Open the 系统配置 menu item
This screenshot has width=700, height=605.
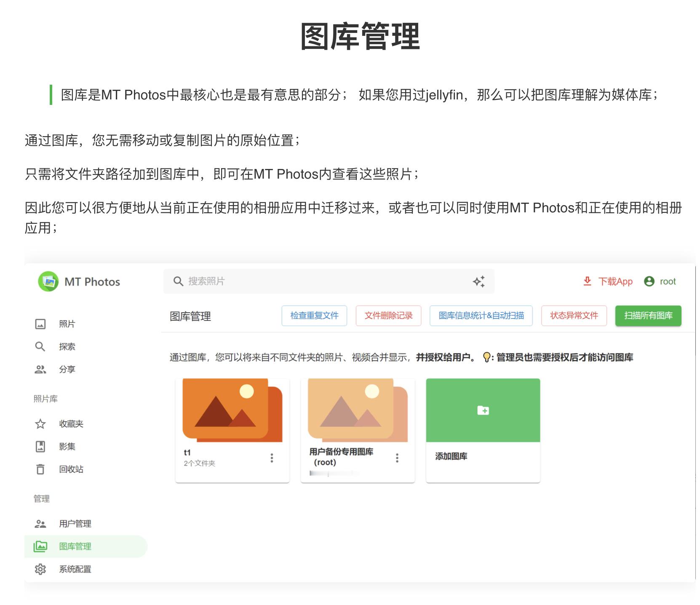86,569
